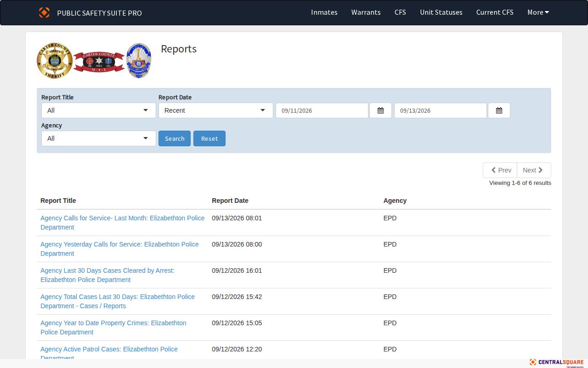The image size is (588, 368).
Task: Open the end date calendar picker
Action: click(x=499, y=110)
